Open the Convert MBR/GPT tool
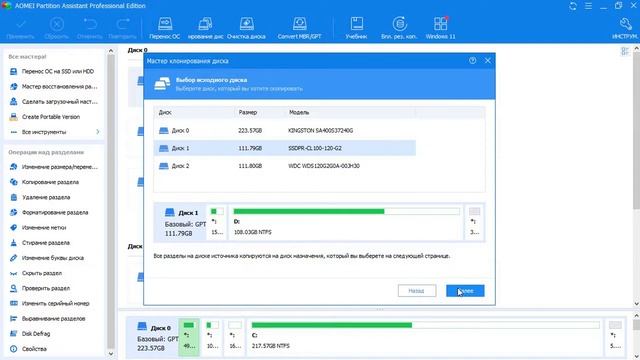The width and height of the screenshot is (640, 360). (x=299, y=28)
